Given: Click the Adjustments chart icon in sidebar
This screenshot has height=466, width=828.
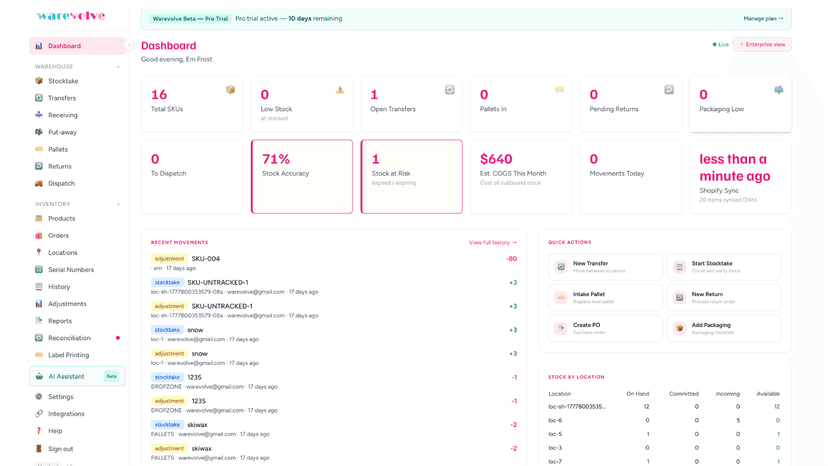Looking at the screenshot, I should (39, 304).
